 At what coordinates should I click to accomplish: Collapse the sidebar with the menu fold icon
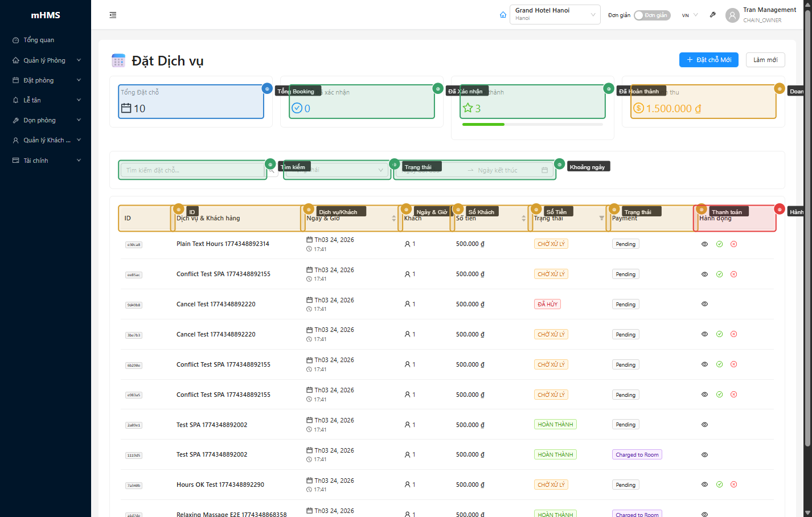pyautogui.click(x=113, y=15)
